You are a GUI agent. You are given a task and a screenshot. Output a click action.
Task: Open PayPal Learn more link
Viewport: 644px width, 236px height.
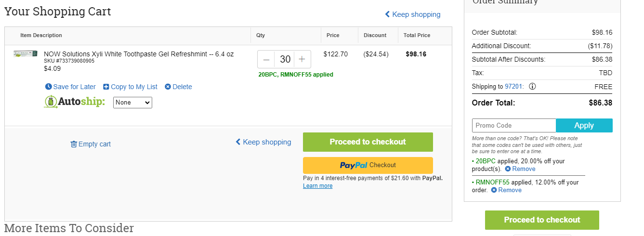[x=317, y=186]
